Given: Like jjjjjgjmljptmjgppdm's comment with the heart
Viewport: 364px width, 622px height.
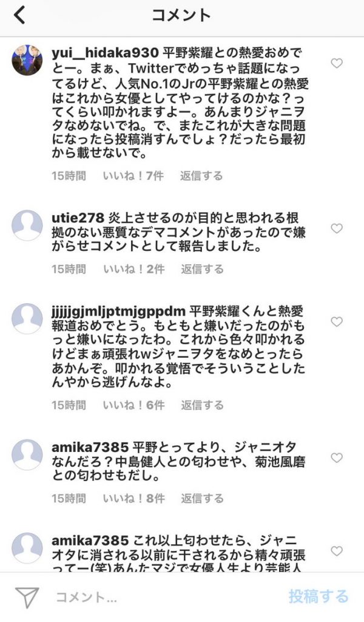Looking at the screenshot, I should point(337,322).
